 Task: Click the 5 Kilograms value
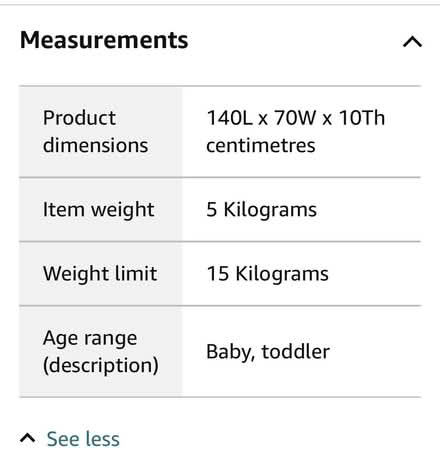click(262, 210)
